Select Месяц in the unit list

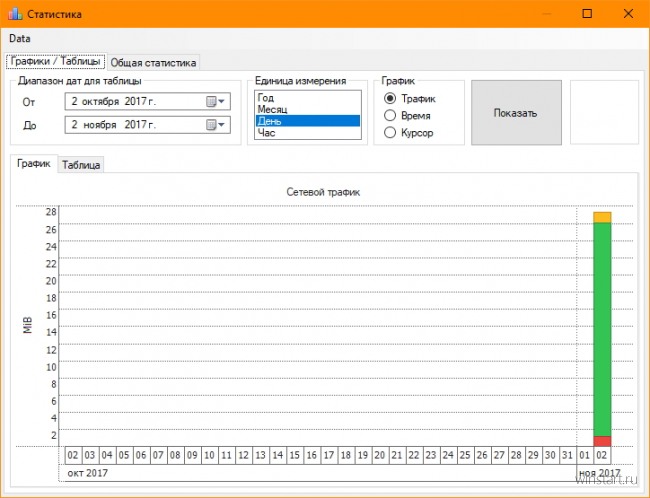tap(308, 109)
